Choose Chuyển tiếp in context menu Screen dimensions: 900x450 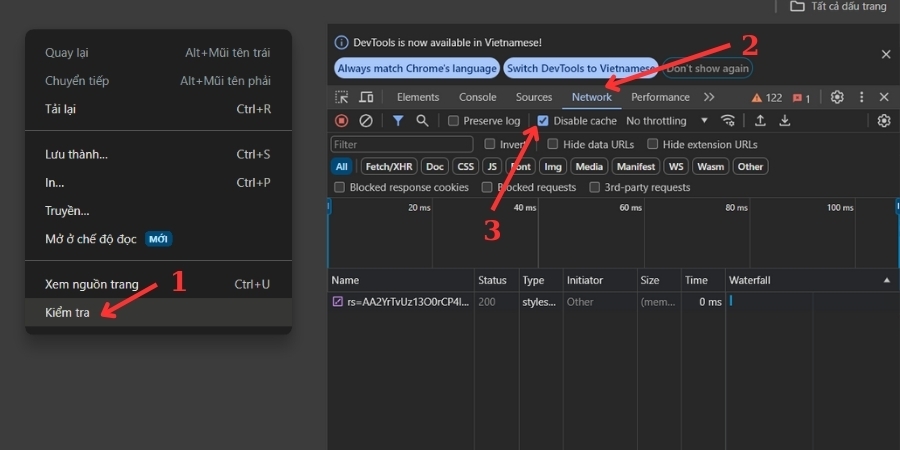tap(158, 81)
